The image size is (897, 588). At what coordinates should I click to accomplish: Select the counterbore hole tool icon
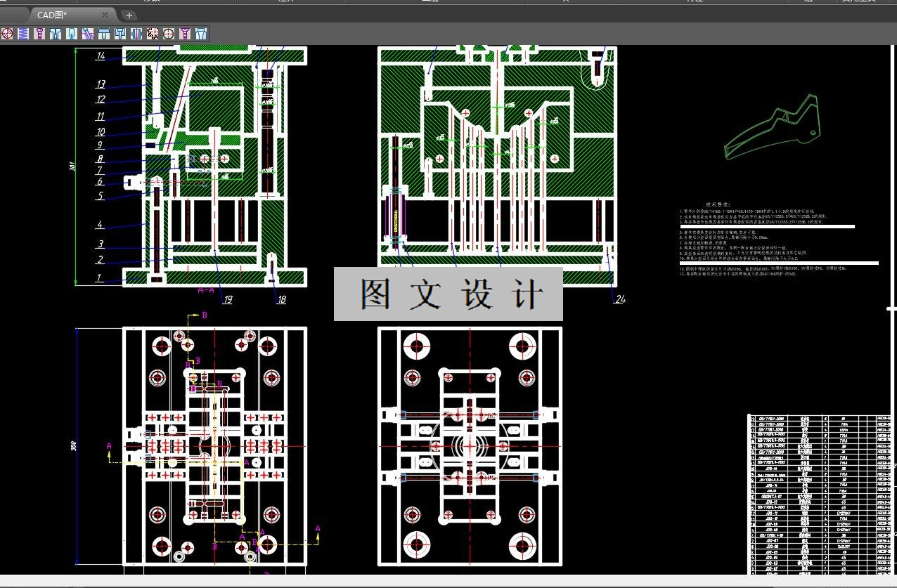click(56, 33)
